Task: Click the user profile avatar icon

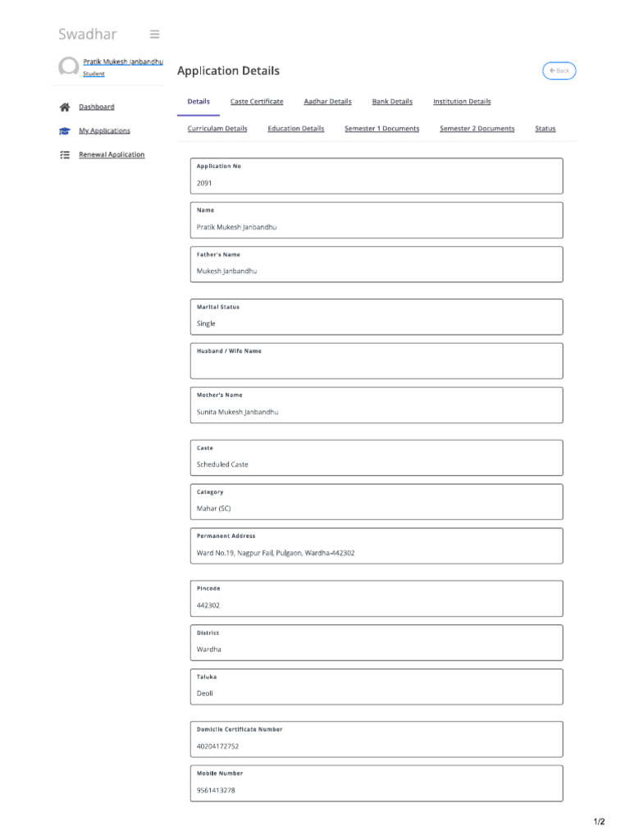Action: click(x=69, y=67)
